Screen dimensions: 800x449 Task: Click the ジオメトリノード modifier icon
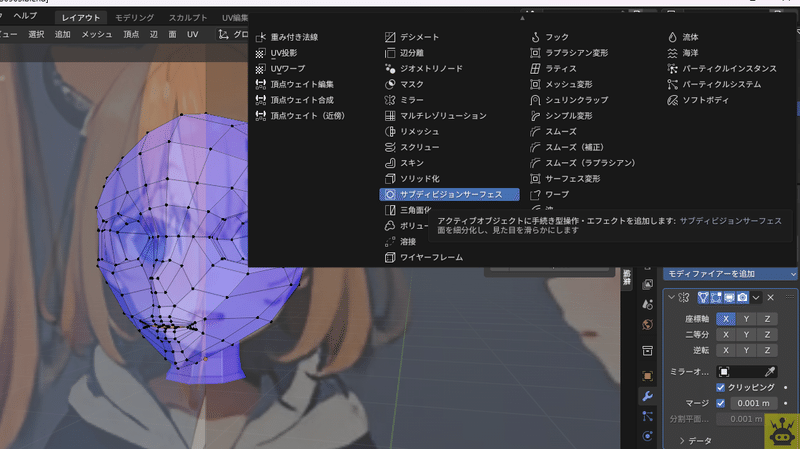[x=390, y=69]
